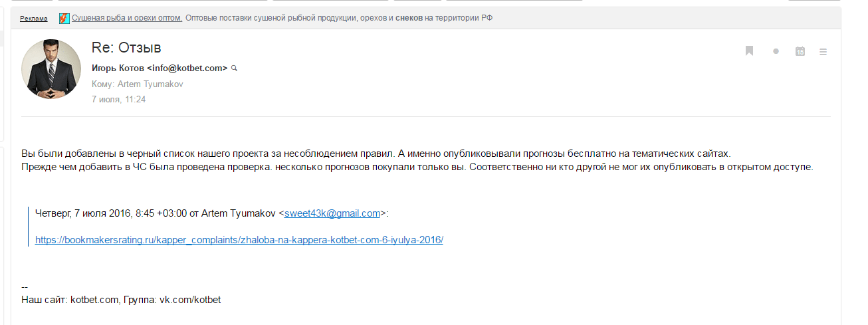This screenshot has height=325, width=868.
Task: Click the email body first paragraph
Action: click(376, 153)
